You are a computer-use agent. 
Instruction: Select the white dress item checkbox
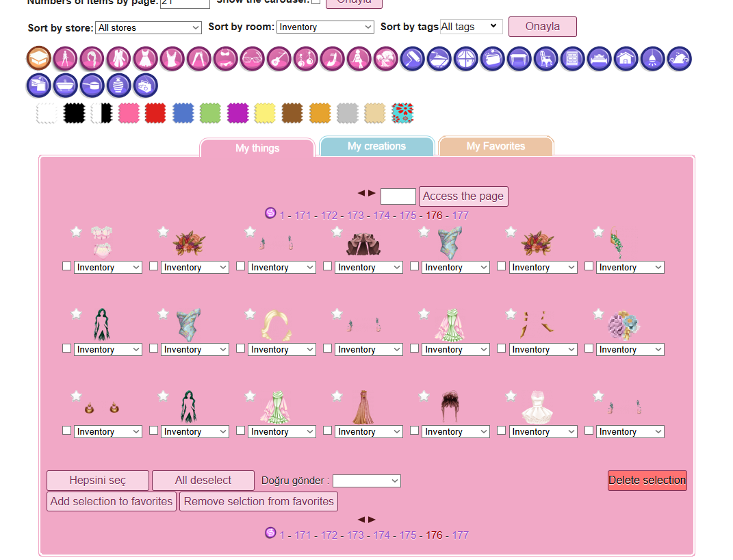tap(501, 431)
